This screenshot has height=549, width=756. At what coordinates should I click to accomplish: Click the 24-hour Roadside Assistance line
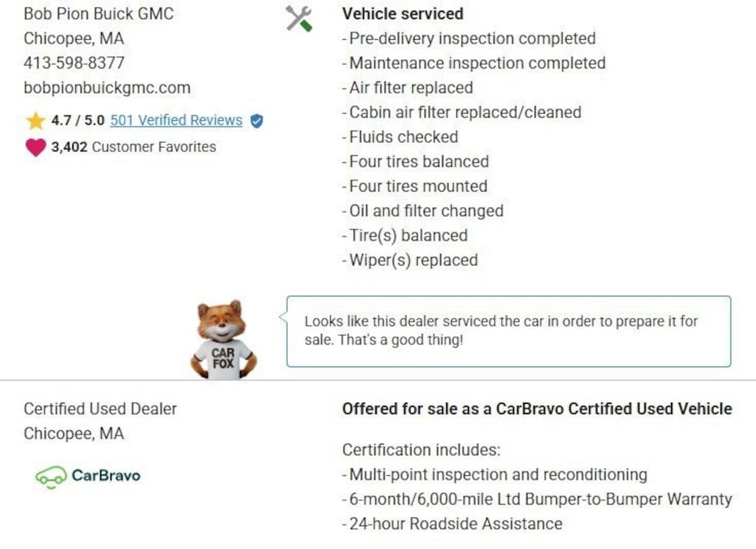click(455, 524)
